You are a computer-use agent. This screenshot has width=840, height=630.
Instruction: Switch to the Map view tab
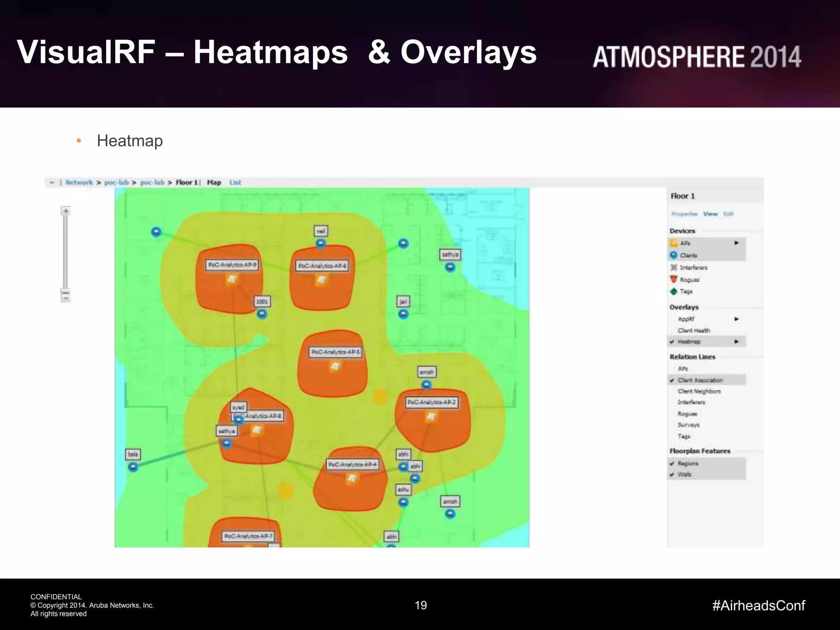[x=214, y=183]
